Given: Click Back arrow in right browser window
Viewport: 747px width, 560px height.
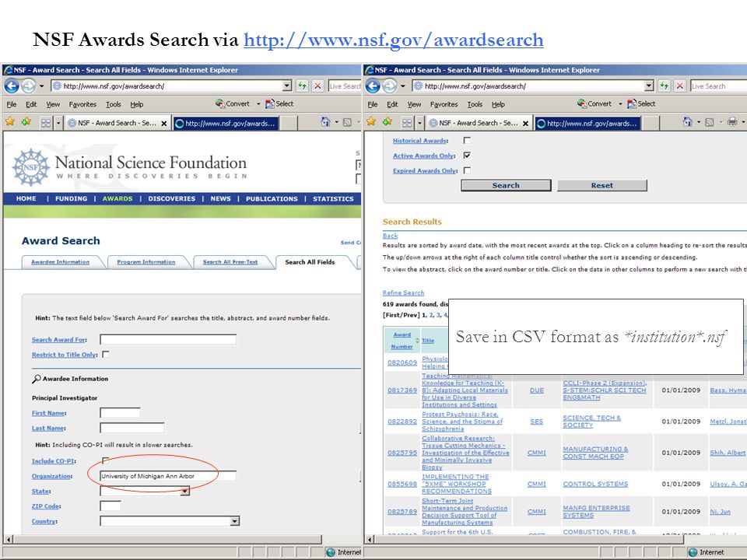Looking at the screenshot, I should pos(373,86).
